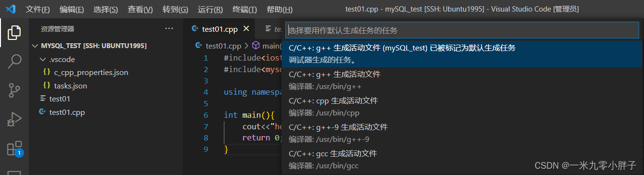Viewport: 644px width, 175px height.
Task: Click line number 6 in the editor gutter
Action: [x=206, y=115]
